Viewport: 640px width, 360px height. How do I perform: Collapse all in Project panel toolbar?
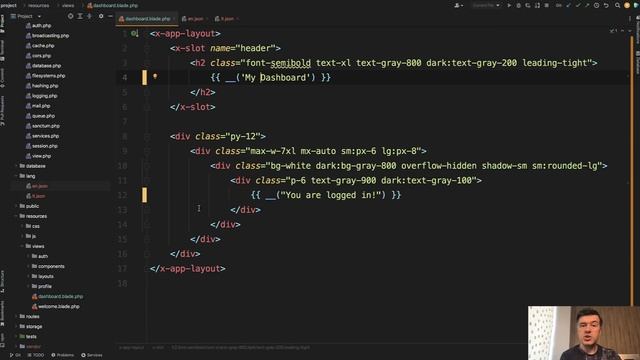(x=89, y=16)
